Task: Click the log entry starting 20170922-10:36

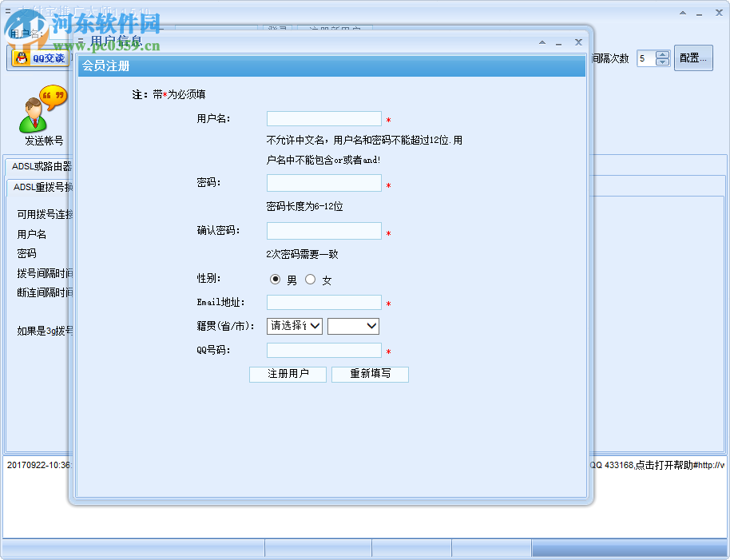Action: coord(39,465)
